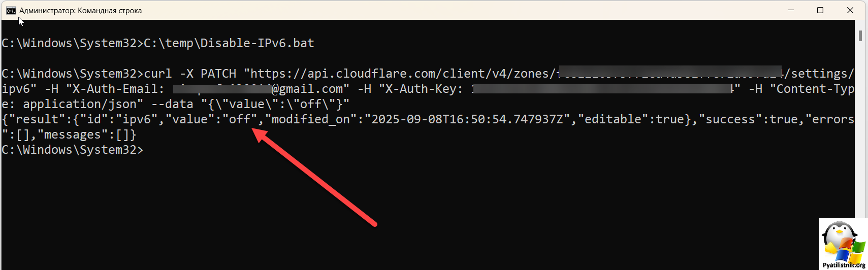Click the blurred zone ID in the URL
The height and width of the screenshot is (270, 868).
coord(670,73)
